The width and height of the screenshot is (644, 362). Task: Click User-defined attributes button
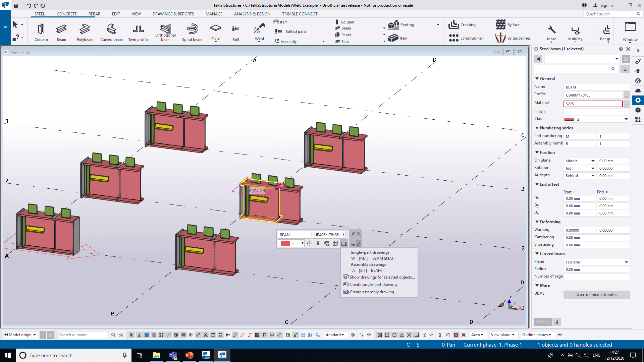coord(597,295)
